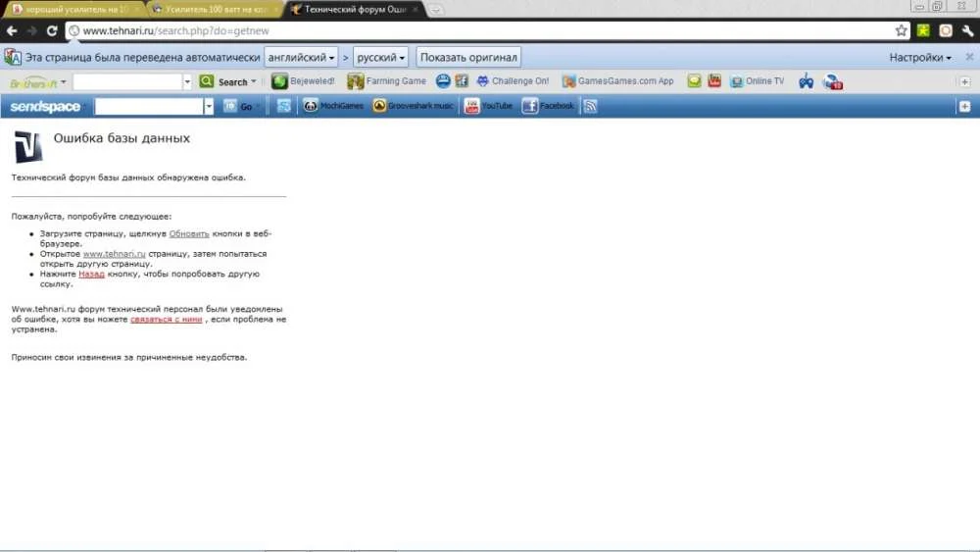Click the sendspace toolbar search field
Screen dimensions: 980x552
pos(149,107)
